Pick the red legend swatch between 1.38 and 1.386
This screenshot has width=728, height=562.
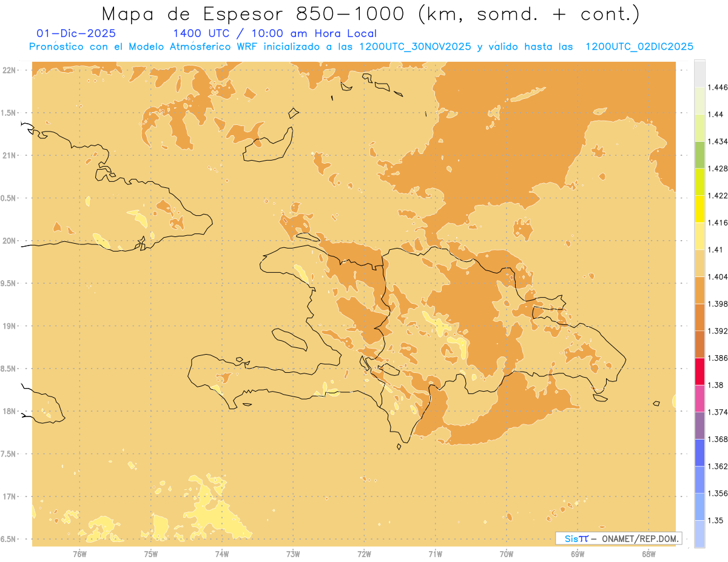tap(699, 372)
